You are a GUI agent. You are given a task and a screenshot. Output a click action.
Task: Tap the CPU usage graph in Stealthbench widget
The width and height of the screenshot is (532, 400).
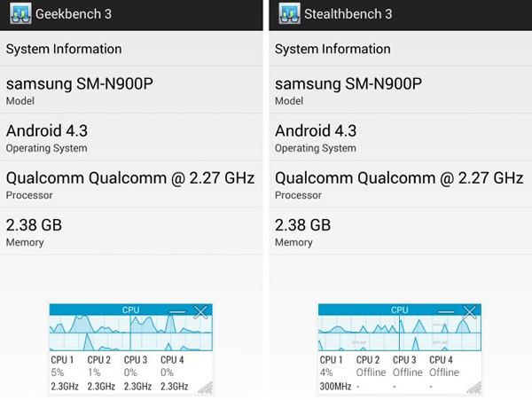coord(400,333)
